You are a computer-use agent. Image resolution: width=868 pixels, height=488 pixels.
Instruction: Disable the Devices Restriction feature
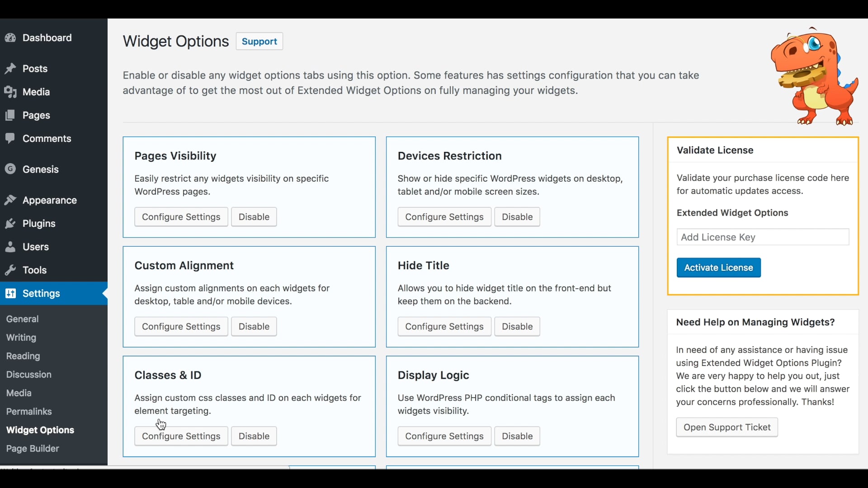coord(517,216)
